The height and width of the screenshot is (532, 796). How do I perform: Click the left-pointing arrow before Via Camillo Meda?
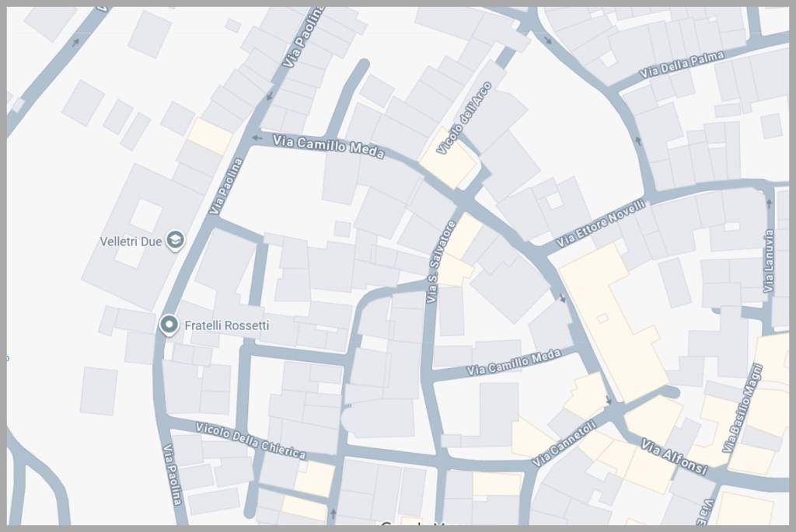(256, 138)
